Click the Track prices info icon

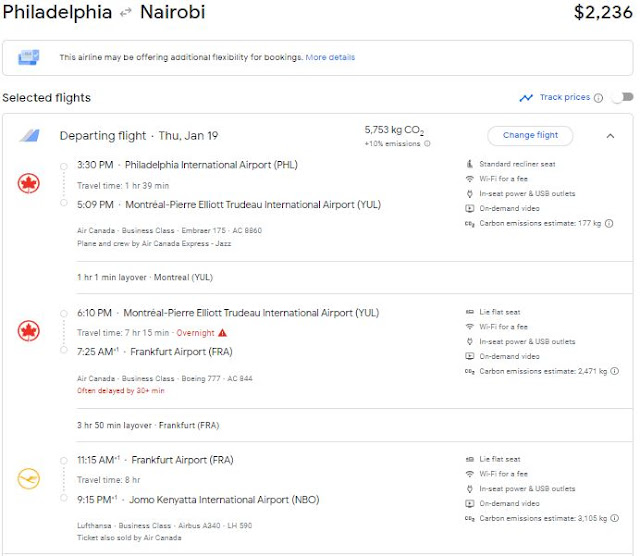coord(598,98)
